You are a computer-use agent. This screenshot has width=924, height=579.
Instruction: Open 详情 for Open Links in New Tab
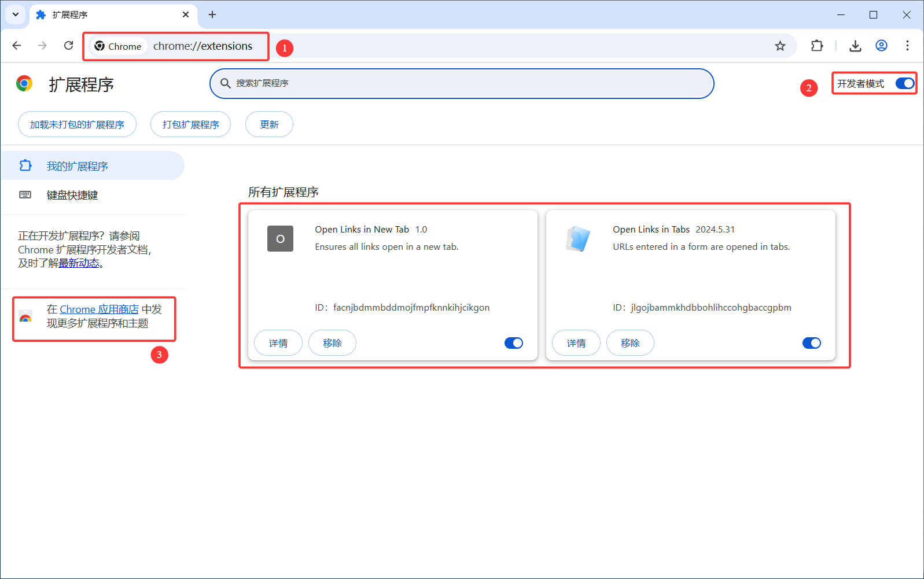tap(278, 343)
